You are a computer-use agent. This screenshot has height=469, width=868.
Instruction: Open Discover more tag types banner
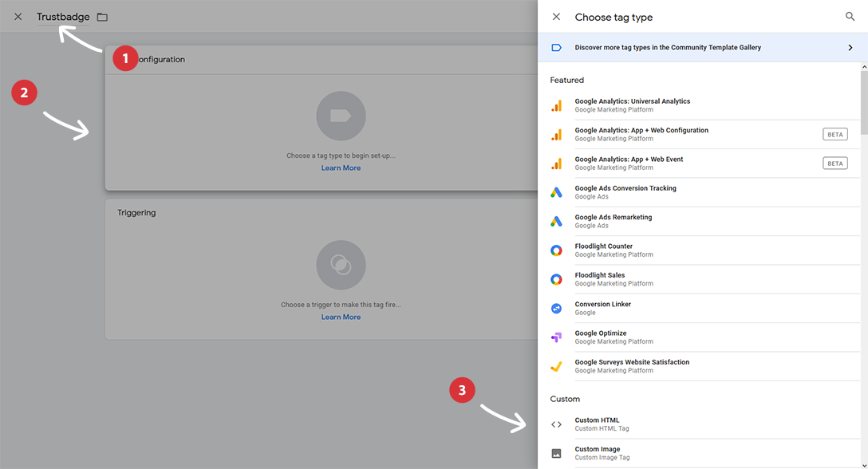[x=703, y=48]
